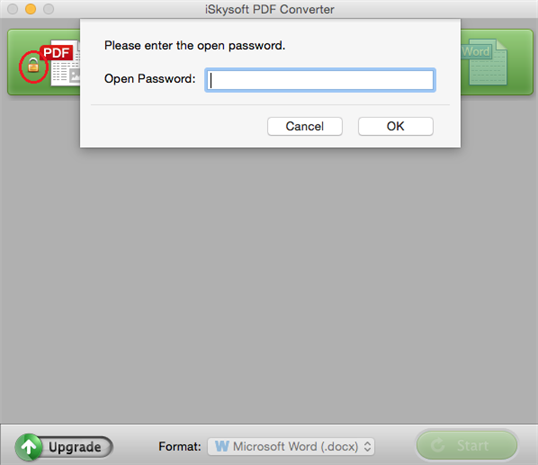Click the gray close window button
538x465 pixels.
[13, 9]
